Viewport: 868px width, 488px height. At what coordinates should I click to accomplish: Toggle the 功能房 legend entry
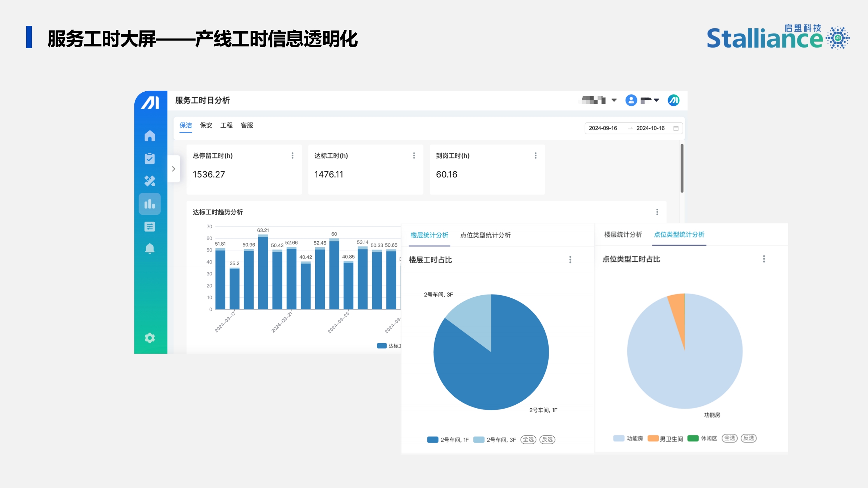tap(628, 438)
